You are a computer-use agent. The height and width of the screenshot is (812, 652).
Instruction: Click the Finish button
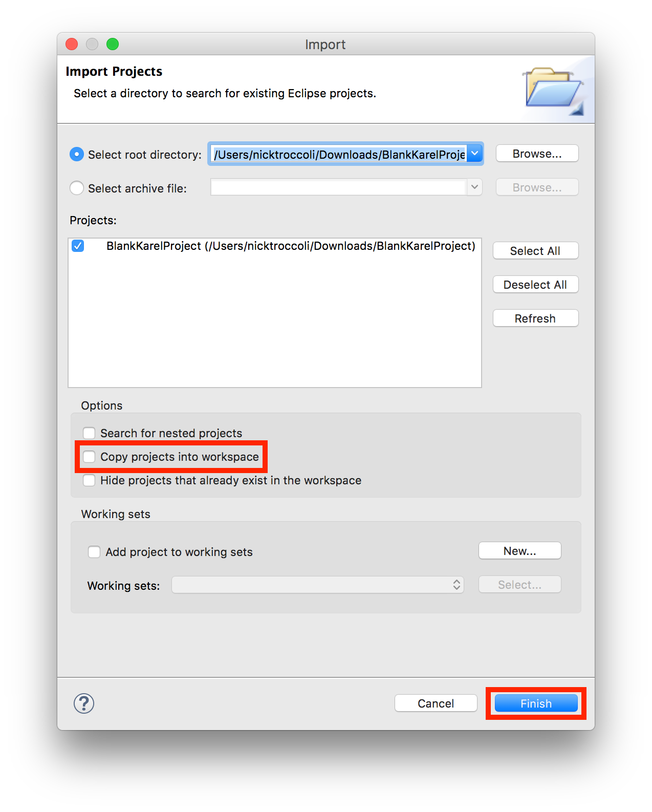(536, 703)
